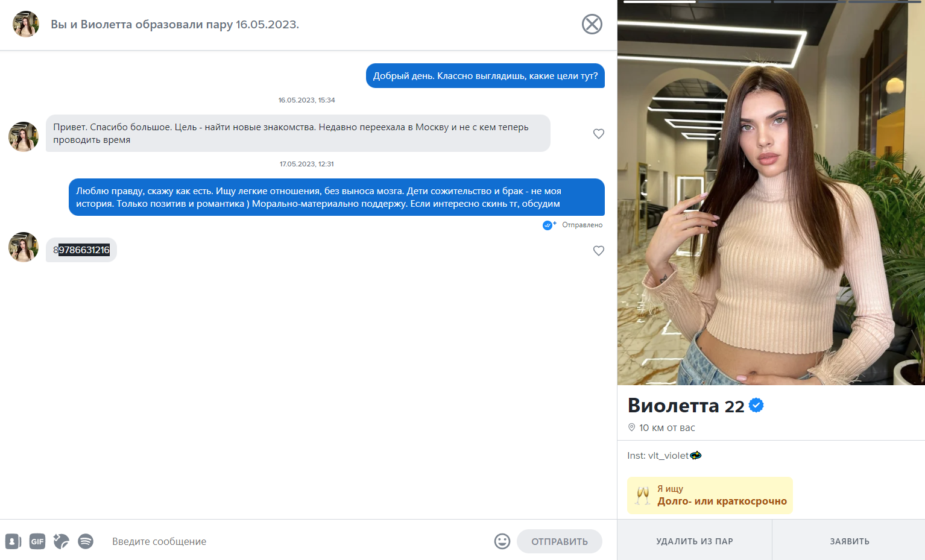
Task: Click the Добрый день message bubble
Action: (x=485, y=76)
